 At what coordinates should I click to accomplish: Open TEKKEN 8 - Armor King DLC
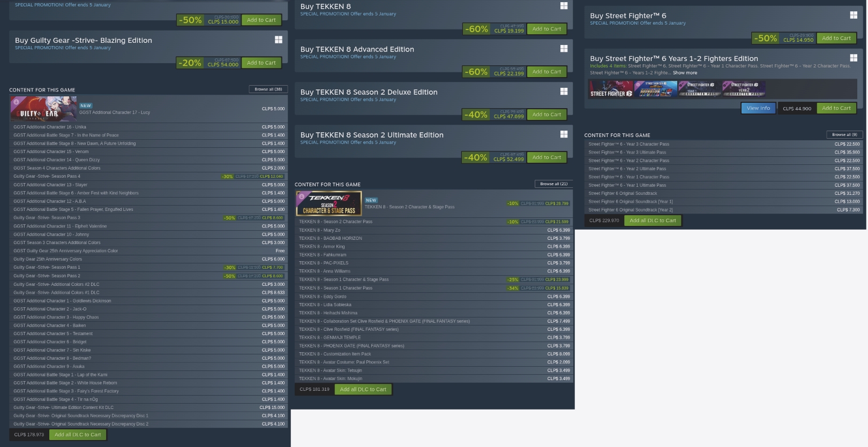[434, 246]
